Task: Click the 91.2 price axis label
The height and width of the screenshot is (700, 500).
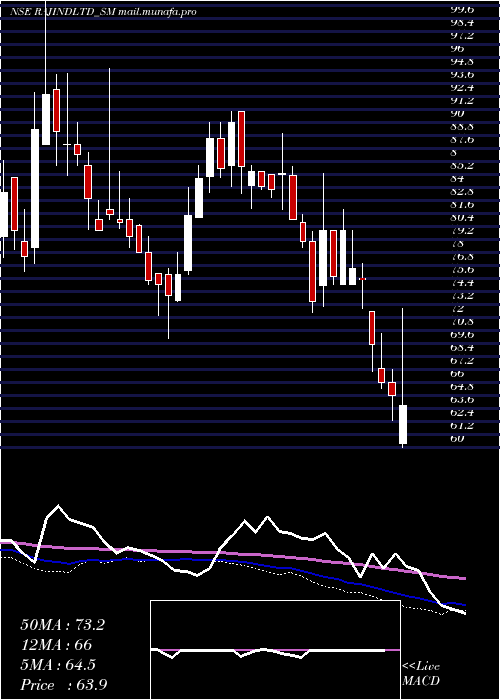Action: tap(464, 100)
